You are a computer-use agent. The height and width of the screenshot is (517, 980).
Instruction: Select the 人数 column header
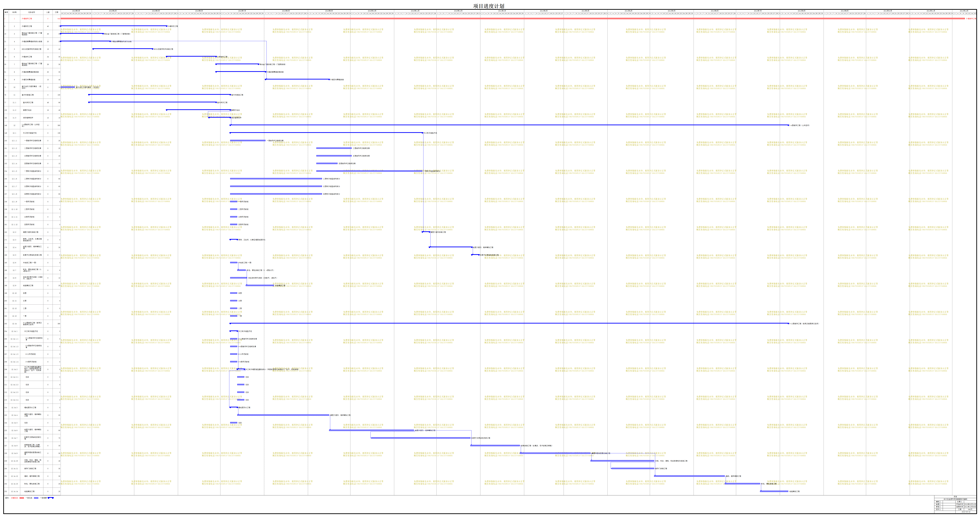point(48,12)
